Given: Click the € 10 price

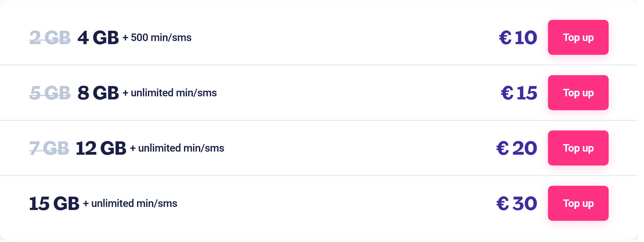Looking at the screenshot, I should tap(518, 38).
